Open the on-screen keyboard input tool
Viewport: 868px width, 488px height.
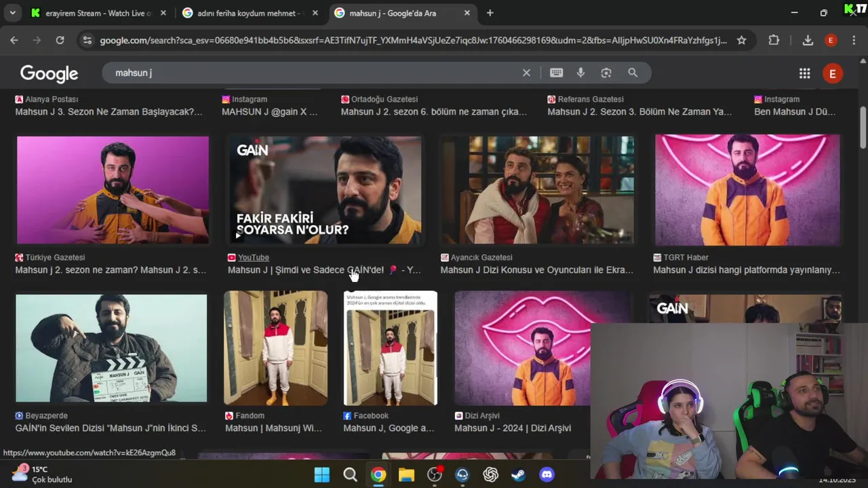(557, 73)
